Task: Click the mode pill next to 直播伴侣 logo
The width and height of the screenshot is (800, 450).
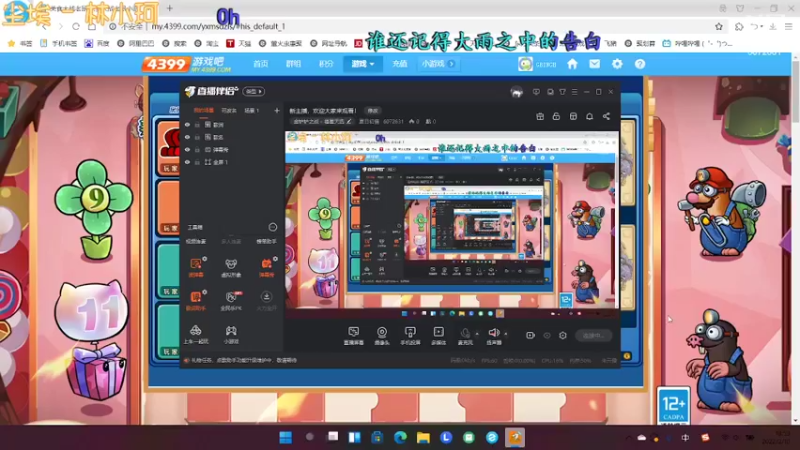Action: click(x=254, y=91)
